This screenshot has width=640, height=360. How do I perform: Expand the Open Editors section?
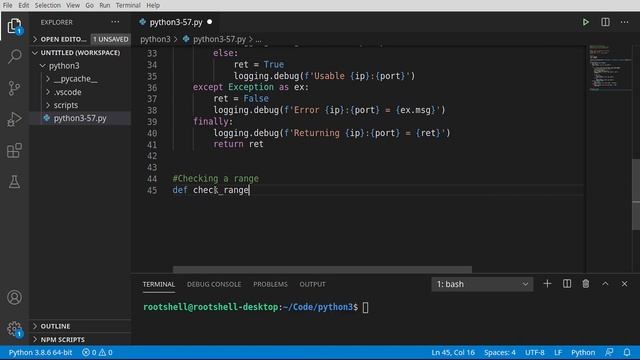coord(35,39)
